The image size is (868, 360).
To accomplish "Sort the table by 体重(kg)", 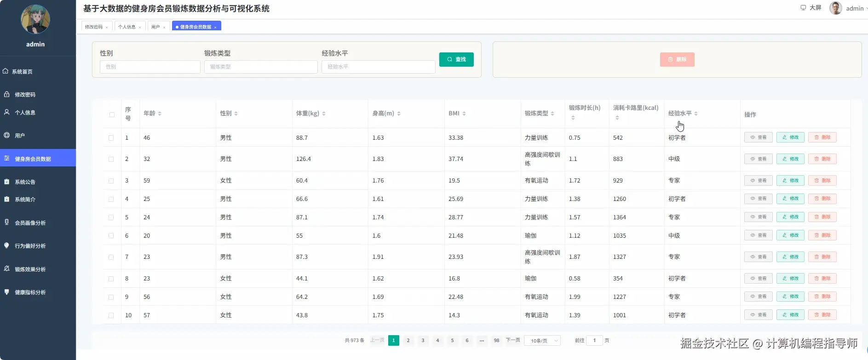I will (324, 114).
